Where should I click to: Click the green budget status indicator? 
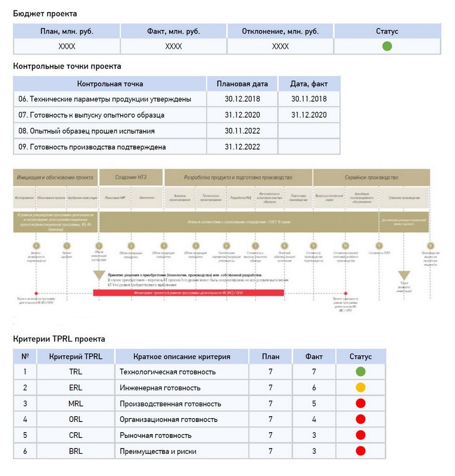pos(387,46)
